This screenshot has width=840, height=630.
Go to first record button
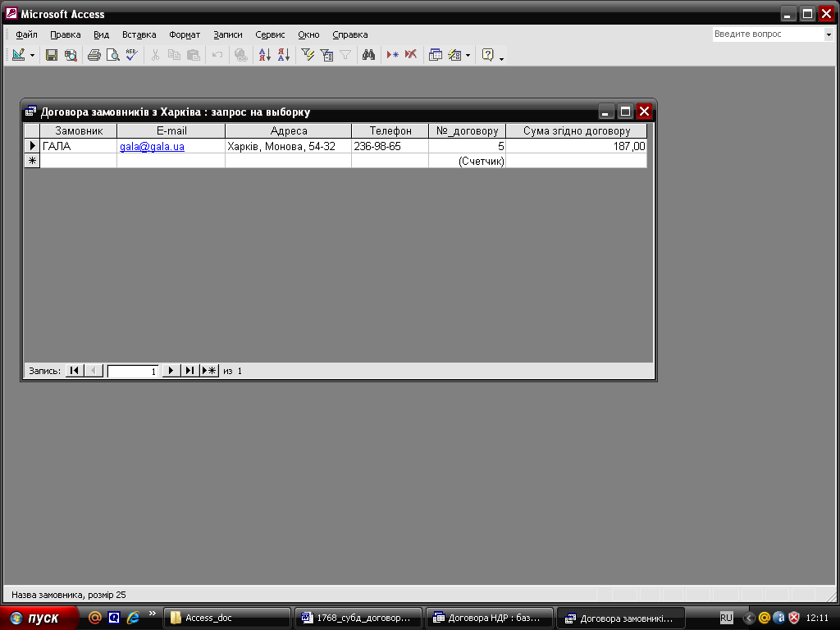pyautogui.click(x=75, y=370)
